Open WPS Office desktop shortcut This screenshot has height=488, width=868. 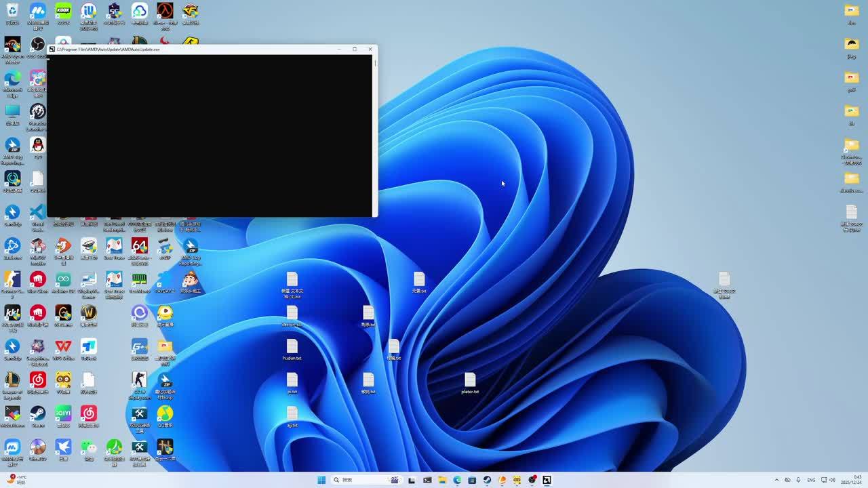pyautogui.click(x=63, y=347)
